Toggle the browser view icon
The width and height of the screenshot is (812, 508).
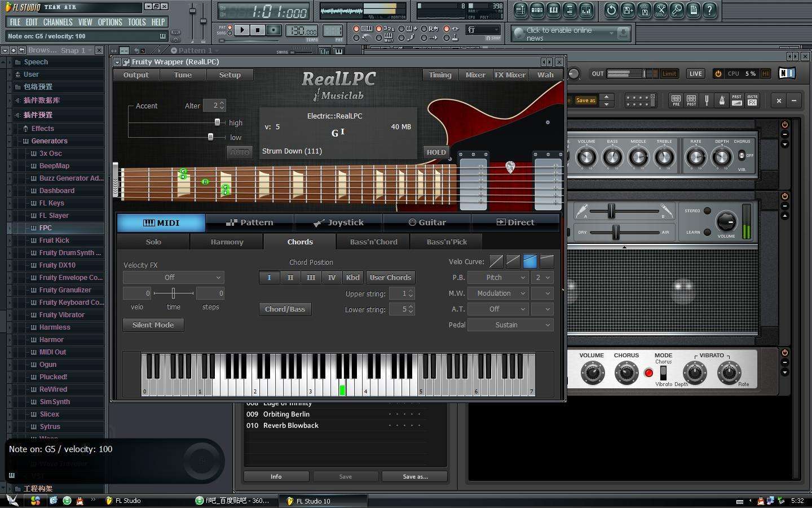click(x=570, y=10)
